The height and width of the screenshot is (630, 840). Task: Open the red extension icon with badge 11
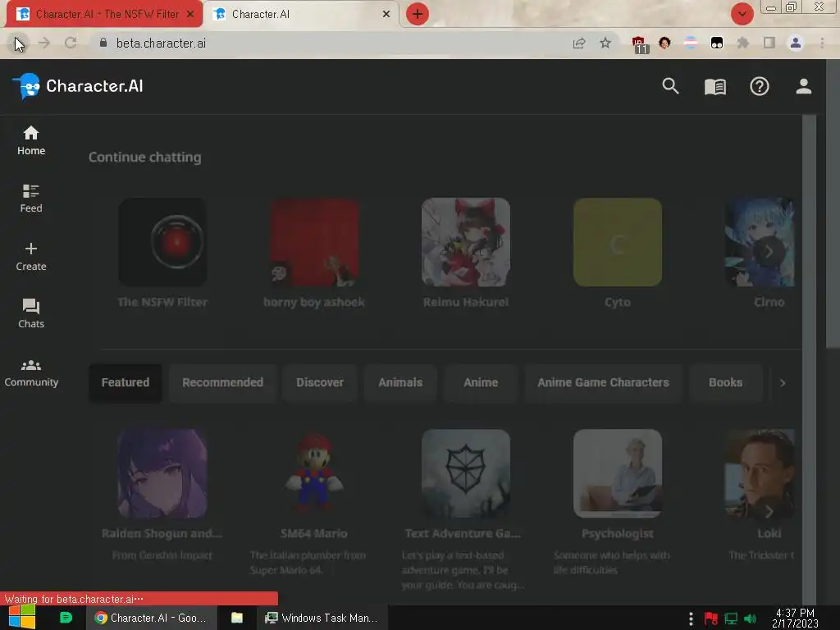coord(638,44)
